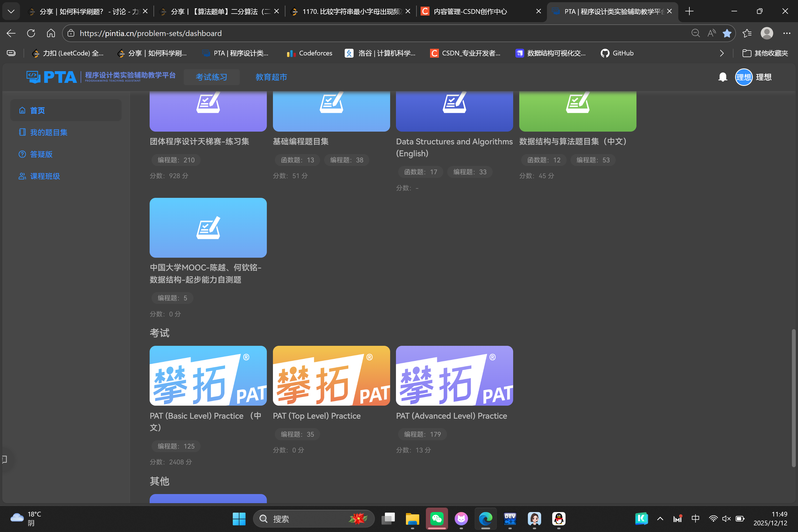Image resolution: width=798 pixels, height=532 pixels.
Task: Select the 考试练习 navigation tab
Action: (x=211, y=77)
